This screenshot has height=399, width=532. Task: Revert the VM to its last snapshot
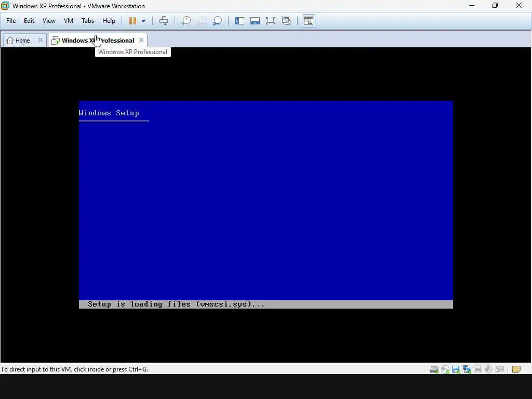click(x=202, y=21)
